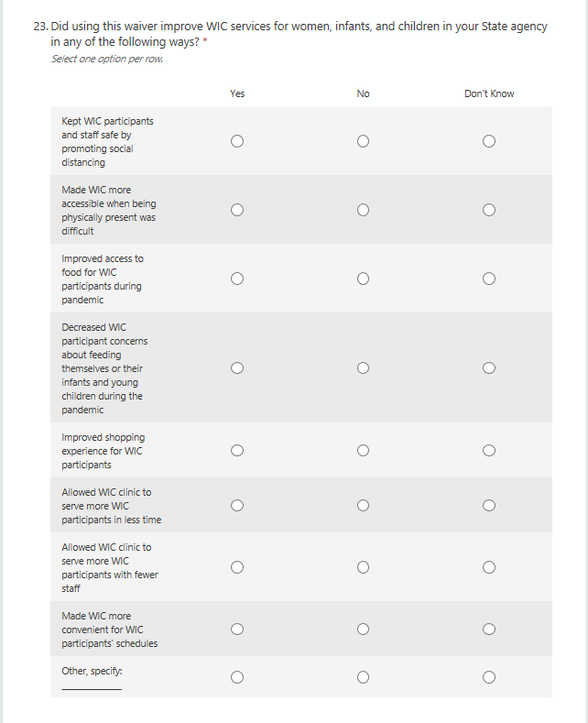Screen dimensions: 588x723
Task: Select No for promoting social distancing row
Action: click(364, 141)
